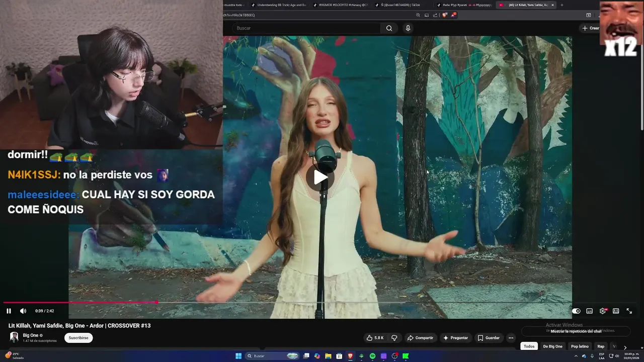The width and height of the screenshot is (644, 362).
Task: Open the purple app icon on taskbar
Action: click(x=383, y=356)
